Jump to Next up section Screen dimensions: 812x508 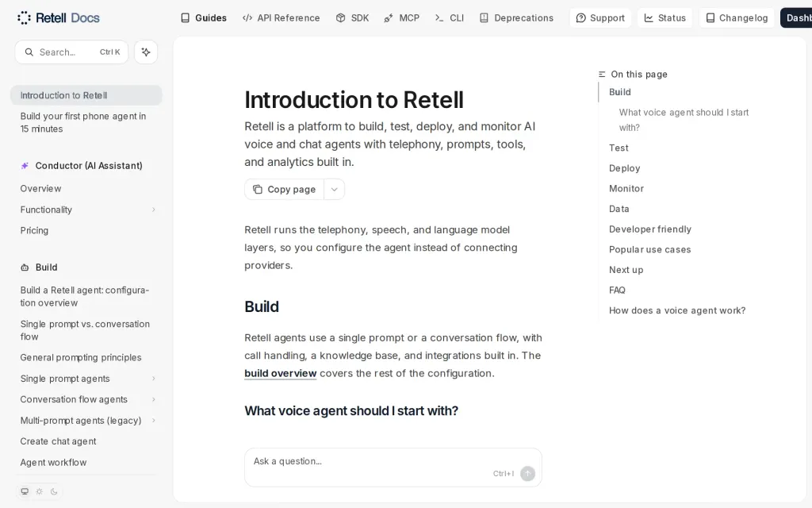tap(626, 270)
